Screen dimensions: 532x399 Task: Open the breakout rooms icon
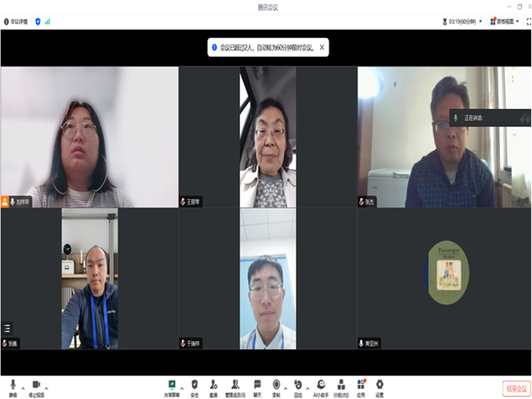click(x=341, y=385)
